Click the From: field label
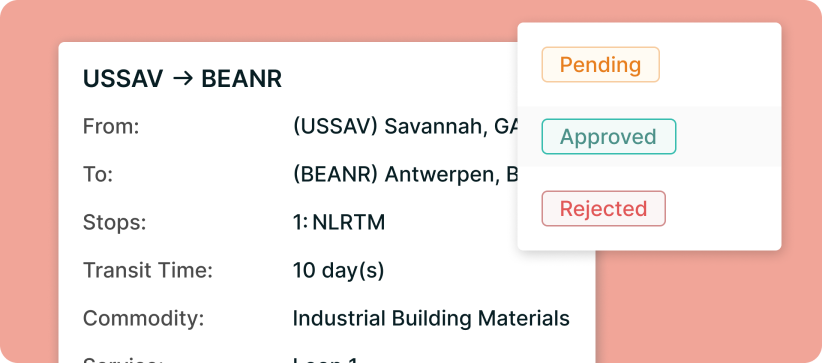Viewport: 822px width, 363px height. pos(111,126)
